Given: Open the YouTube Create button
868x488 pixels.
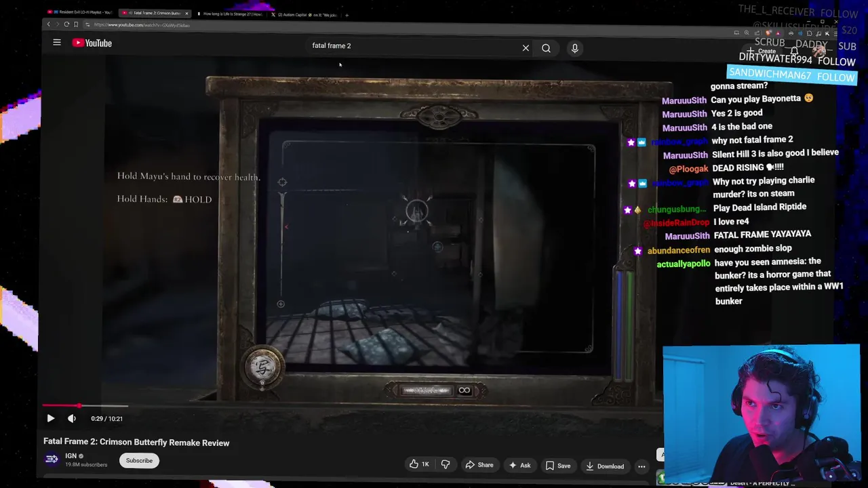Looking at the screenshot, I should (x=762, y=52).
